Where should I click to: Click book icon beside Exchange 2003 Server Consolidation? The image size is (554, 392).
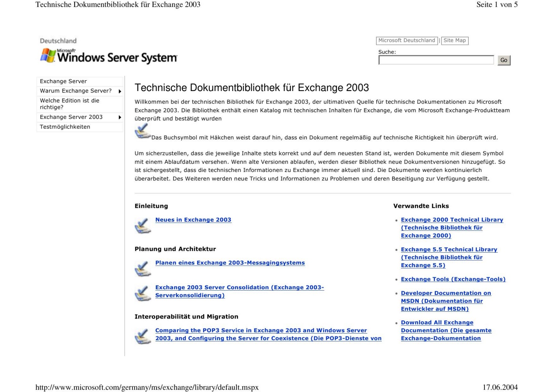143,293
